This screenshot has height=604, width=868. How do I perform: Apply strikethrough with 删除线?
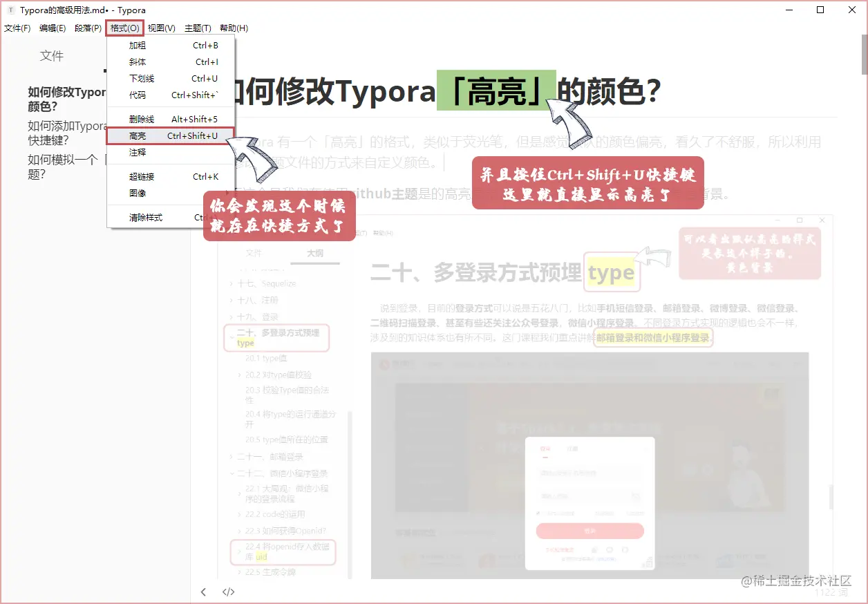(x=137, y=119)
